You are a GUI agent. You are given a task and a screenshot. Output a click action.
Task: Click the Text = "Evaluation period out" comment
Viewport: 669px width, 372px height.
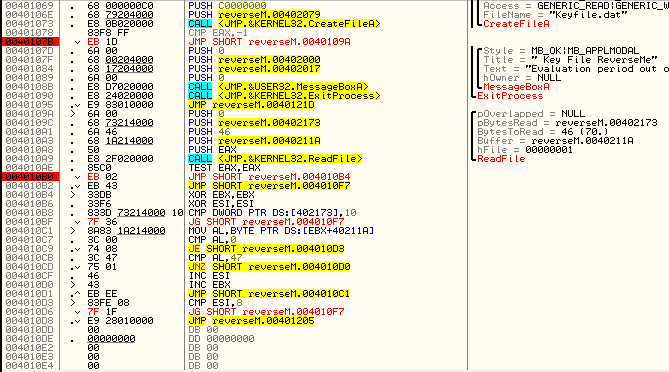click(576, 69)
